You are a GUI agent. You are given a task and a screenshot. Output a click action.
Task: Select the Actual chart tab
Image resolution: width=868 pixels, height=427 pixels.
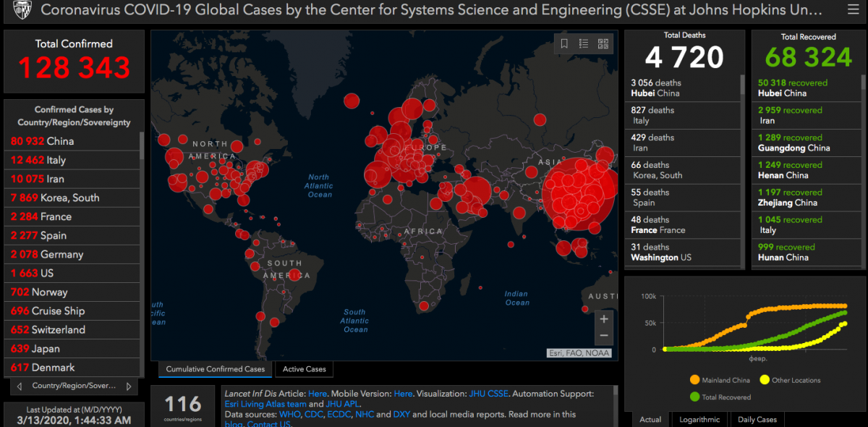pyautogui.click(x=650, y=419)
